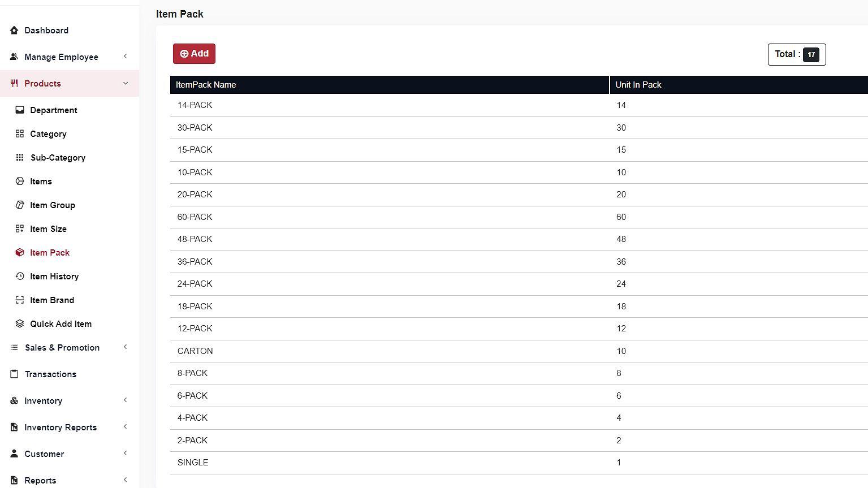Expand the Sales & Promotion chevron
Screen dimensions: 868x488
click(125, 347)
